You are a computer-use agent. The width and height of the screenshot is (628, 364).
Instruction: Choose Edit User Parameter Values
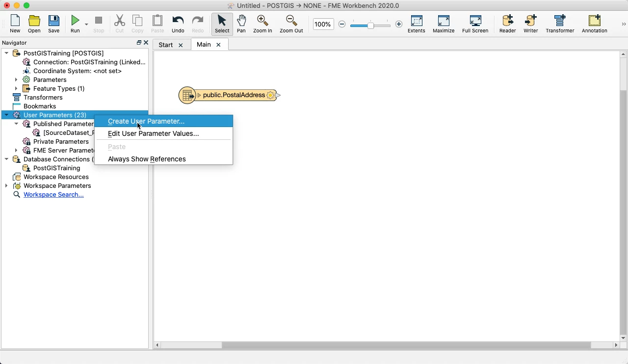coord(163,133)
